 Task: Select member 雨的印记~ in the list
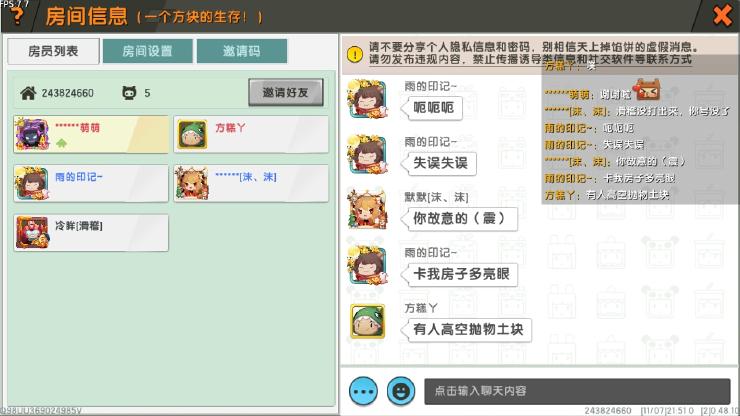click(91, 183)
